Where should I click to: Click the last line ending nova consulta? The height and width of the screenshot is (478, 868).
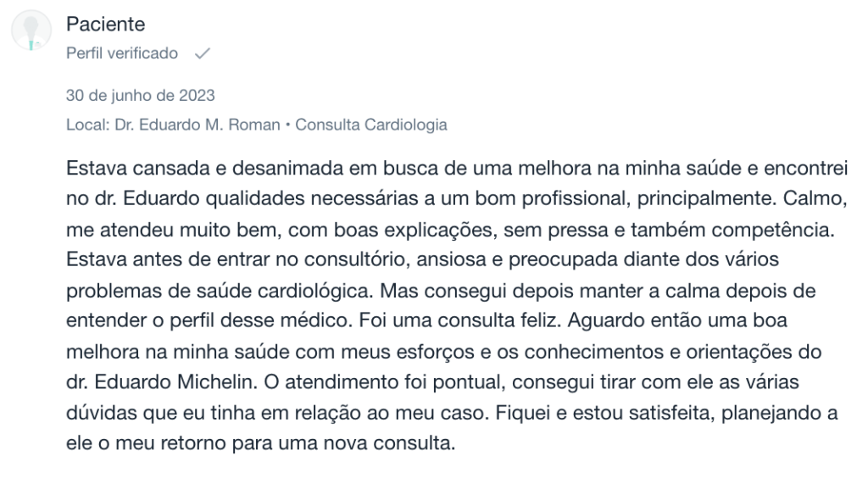click(260, 444)
